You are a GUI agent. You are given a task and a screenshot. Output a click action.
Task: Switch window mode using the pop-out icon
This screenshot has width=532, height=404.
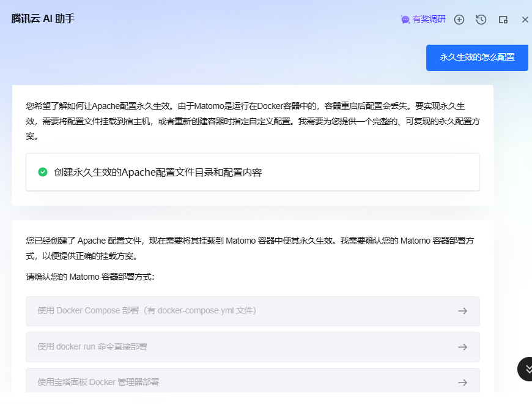pos(503,20)
